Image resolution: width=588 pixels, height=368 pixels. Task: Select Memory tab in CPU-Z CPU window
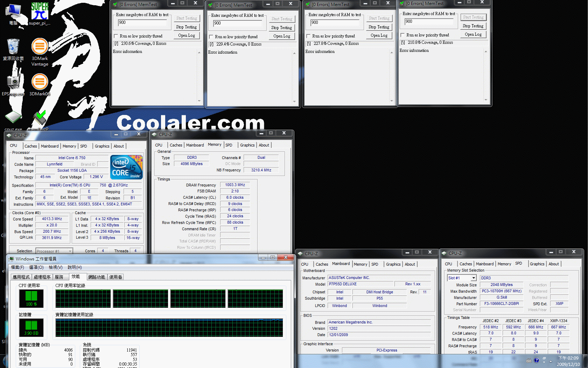69,146
